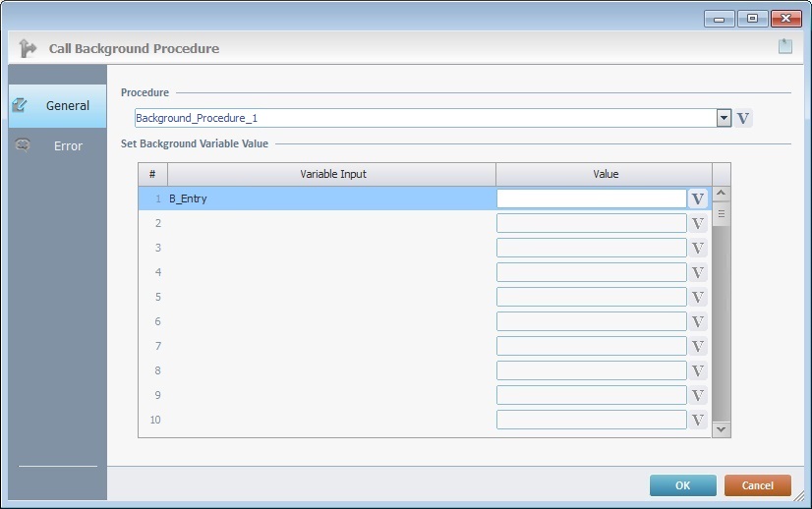
Task: Select the Background_Procedure_1 combo box
Action: [423, 118]
